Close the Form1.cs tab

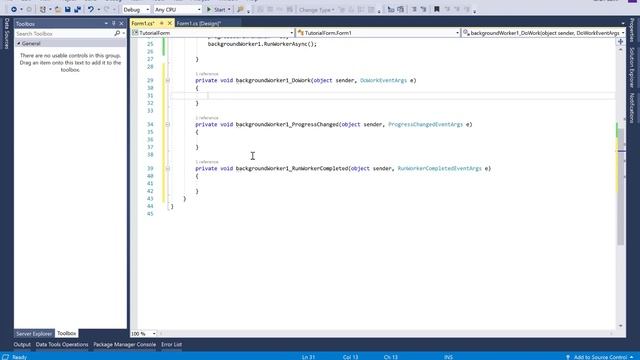point(170,23)
